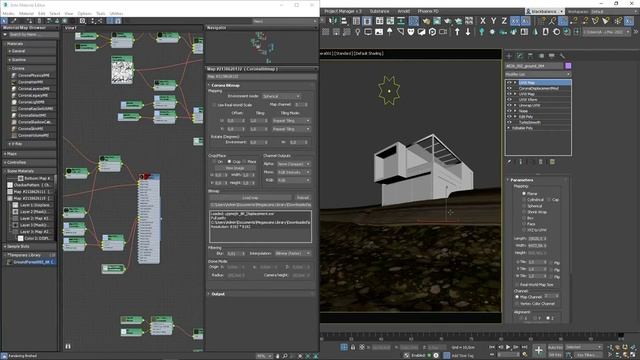Image resolution: width=640 pixels, height=360 pixels.
Task: Click the delete selected icon in Material Editor toolbar
Action: (x=39, y=21)
